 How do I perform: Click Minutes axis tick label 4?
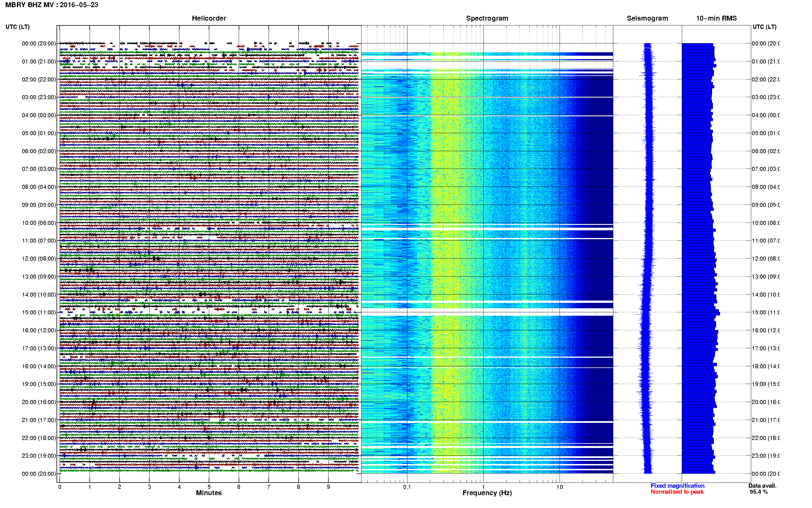[x=179, y=487]
